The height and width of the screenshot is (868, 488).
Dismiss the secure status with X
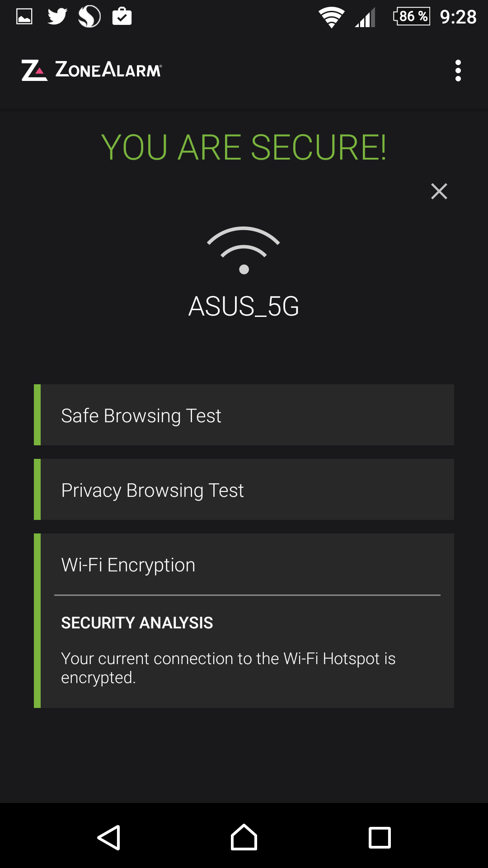point(439,191)
